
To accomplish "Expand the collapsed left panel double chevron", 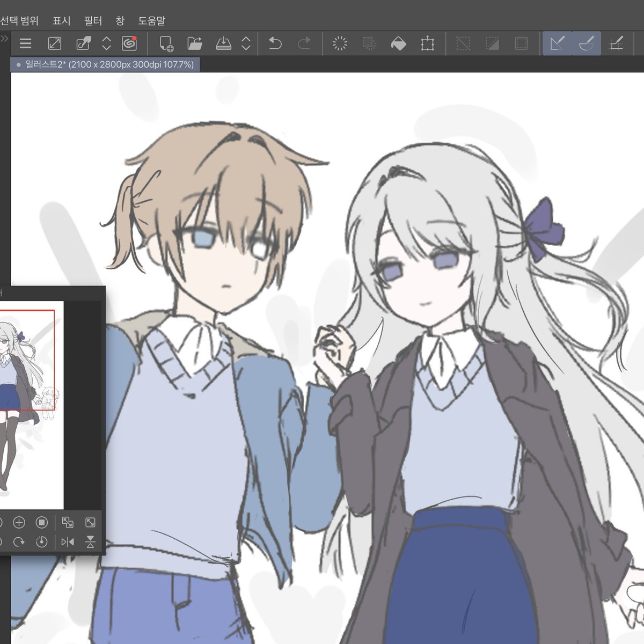I will [4, 39].
